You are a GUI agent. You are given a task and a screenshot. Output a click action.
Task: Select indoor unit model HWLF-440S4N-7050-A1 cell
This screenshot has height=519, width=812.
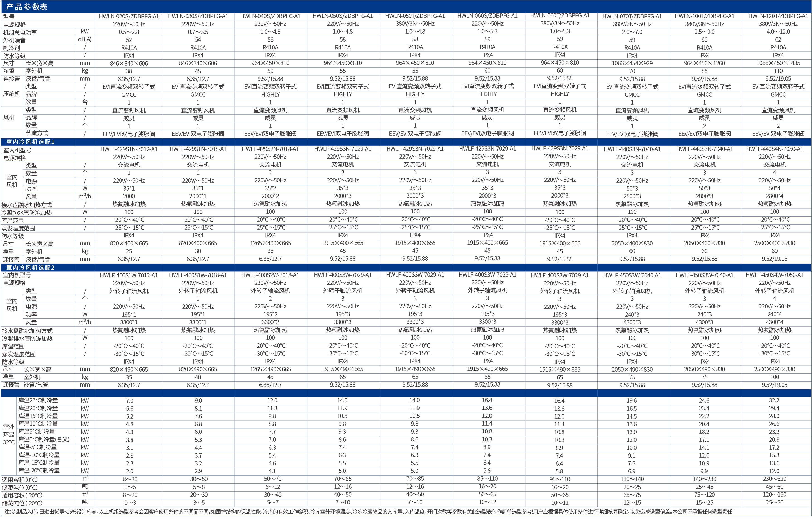coord(775,149)
